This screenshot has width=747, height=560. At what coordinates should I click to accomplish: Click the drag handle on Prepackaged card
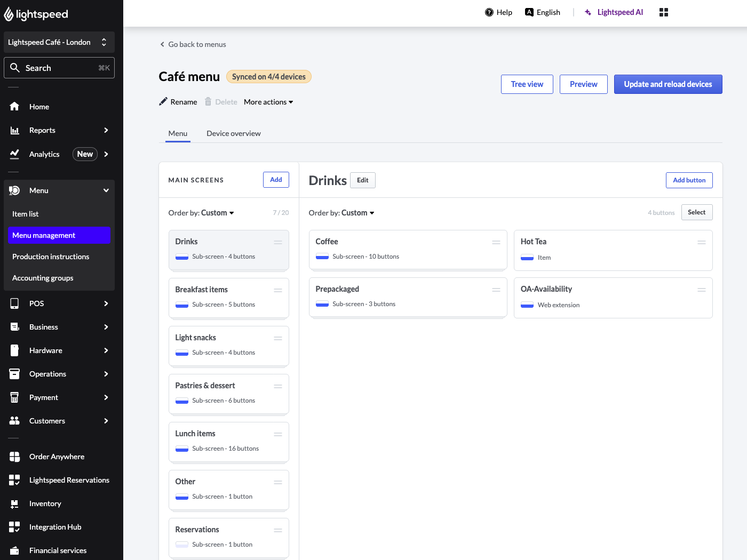(496, 290)
